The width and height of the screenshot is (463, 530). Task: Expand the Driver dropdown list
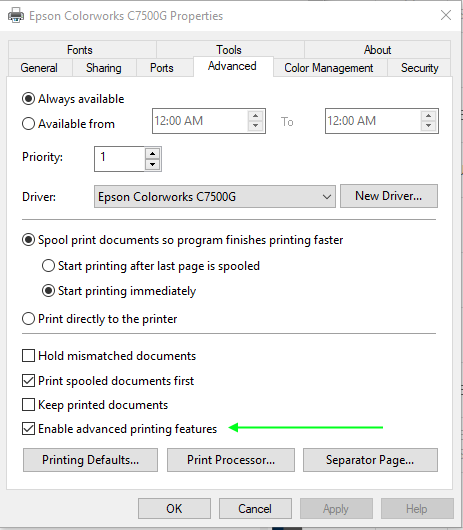pos(326,197)
